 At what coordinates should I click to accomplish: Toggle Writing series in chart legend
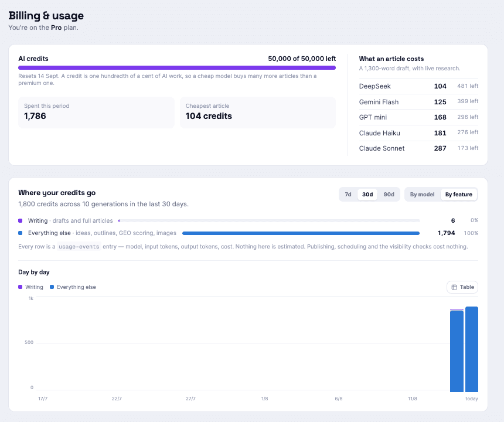30,287
